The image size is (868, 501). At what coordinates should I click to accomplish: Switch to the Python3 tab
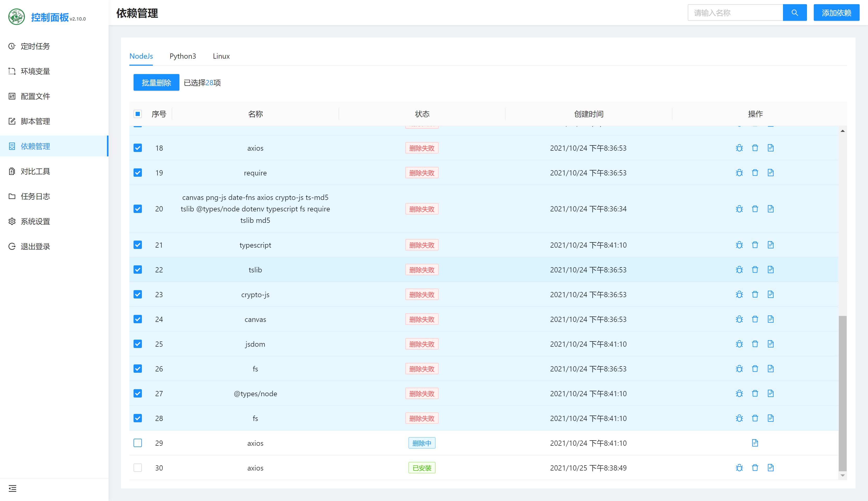(x=183, y=56)
